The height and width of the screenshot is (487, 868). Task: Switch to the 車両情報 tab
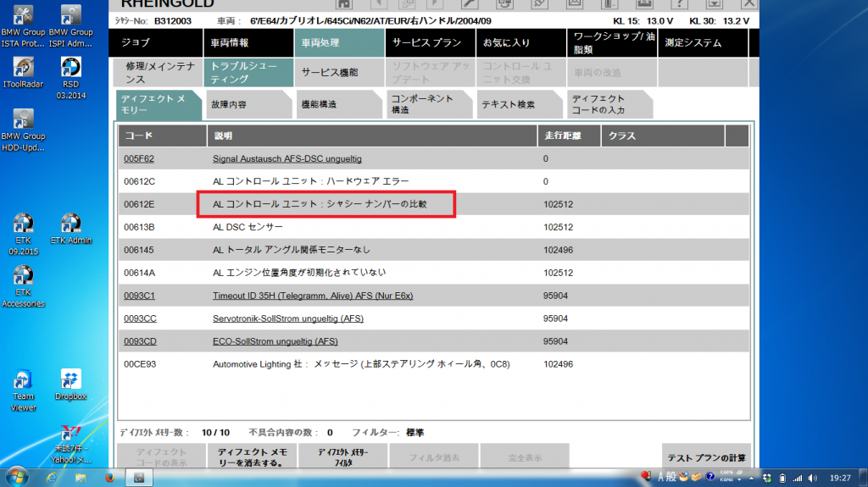pos(248,42)
